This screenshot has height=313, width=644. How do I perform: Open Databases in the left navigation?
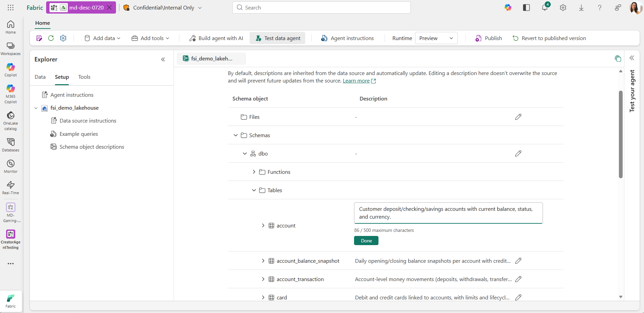(11, 145)
